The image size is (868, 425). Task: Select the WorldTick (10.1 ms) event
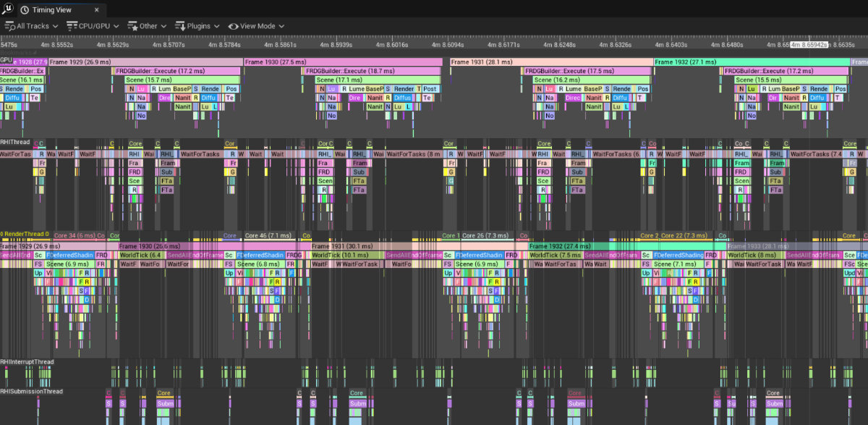point(348,255)
